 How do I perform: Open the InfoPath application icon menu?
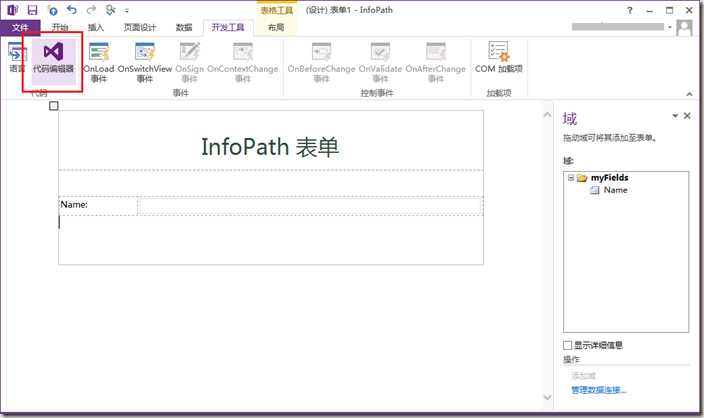coord(13,10)
